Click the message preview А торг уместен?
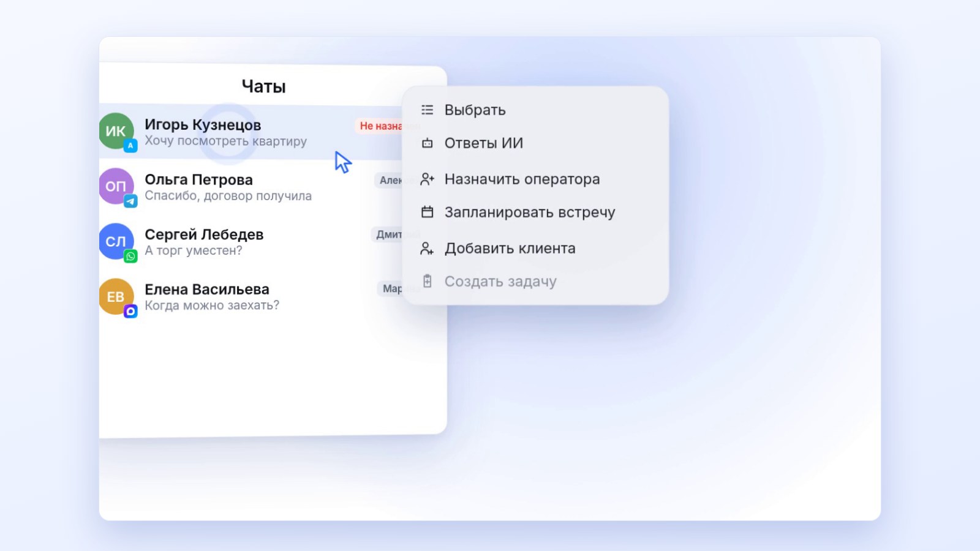 [x=193, y=250]
